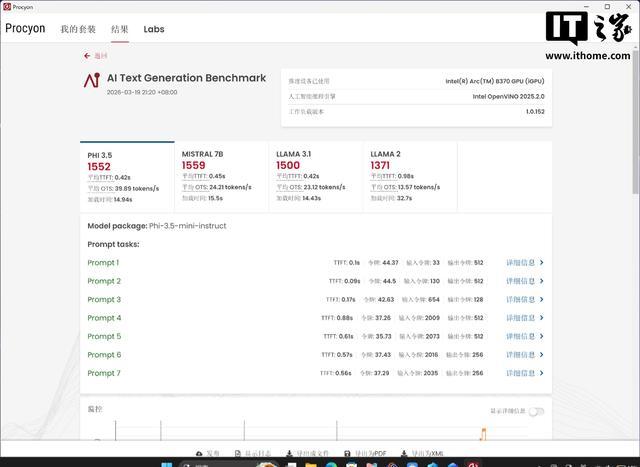The width and height of the screenshot is (640, 467).
Task: Click the workload version 1.0.152 value
Action: pyautogui.click(x=535, y=111)
